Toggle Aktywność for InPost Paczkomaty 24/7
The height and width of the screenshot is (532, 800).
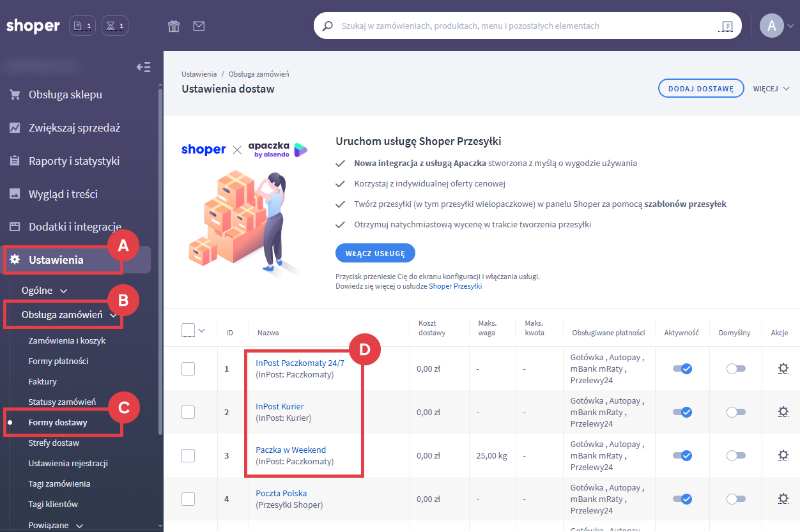[x=682, y=369]
